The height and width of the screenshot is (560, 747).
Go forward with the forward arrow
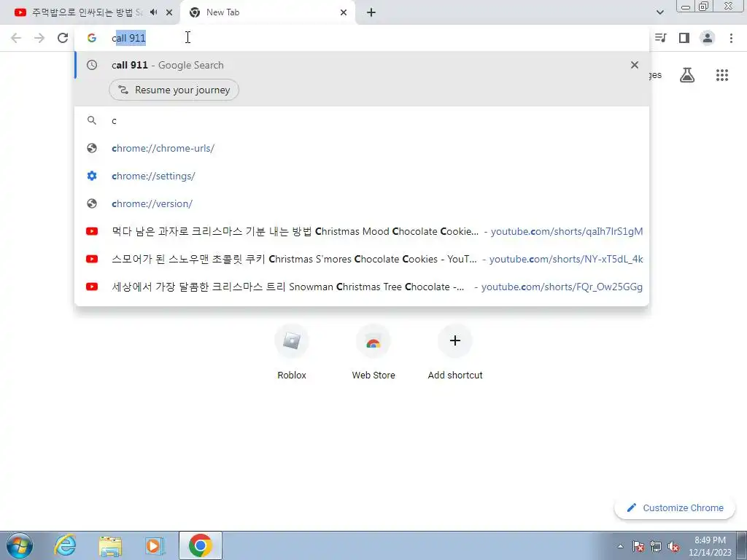point(39,38)
